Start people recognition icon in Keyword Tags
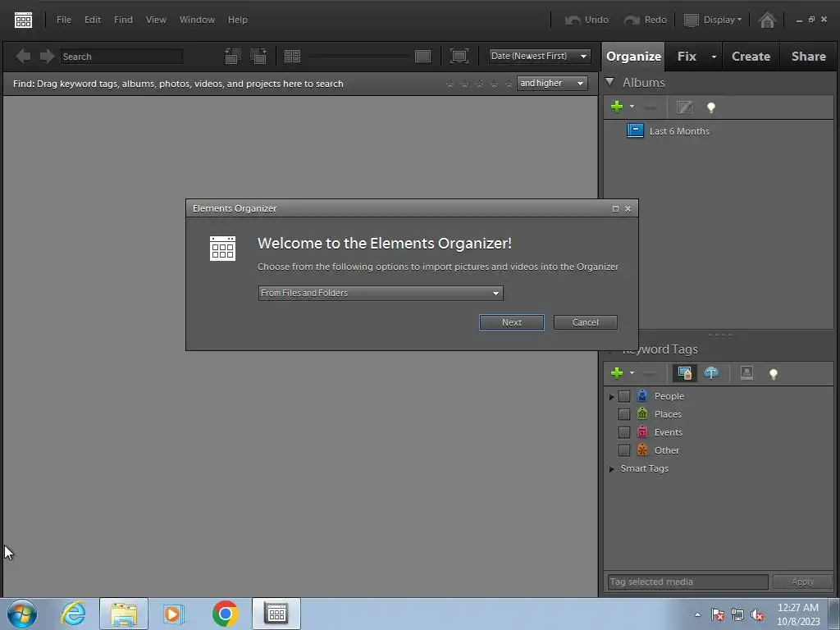Image resolution: width=840 pixels, height=630 pixels. [x=746, y=373]
